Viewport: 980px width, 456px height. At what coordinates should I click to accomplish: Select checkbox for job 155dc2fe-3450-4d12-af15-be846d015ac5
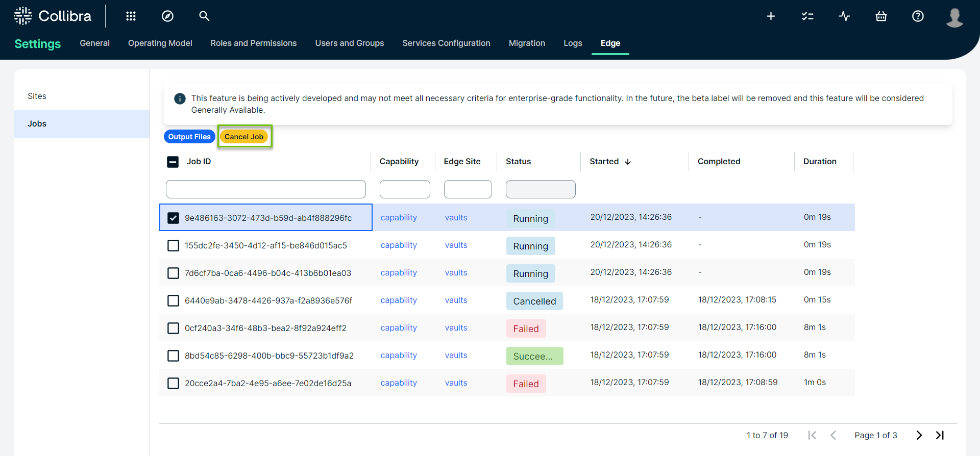click(x=174, y=245)
